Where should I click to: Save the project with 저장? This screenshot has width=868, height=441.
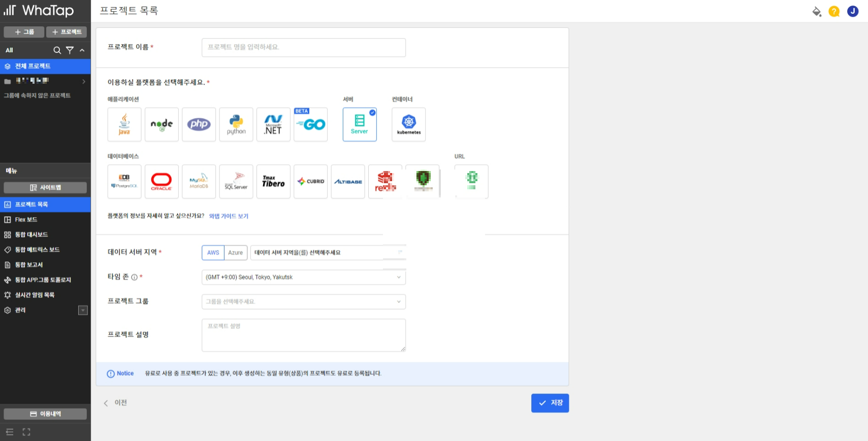point(550,403)
